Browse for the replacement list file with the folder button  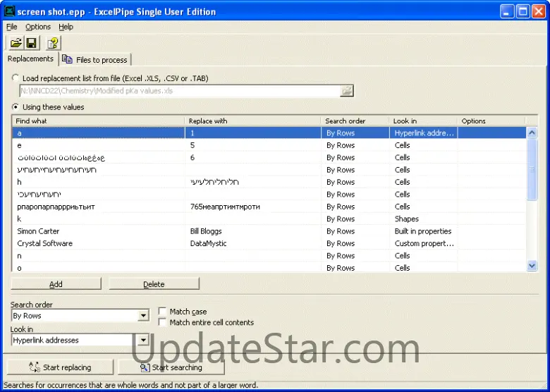coord(346,91)
